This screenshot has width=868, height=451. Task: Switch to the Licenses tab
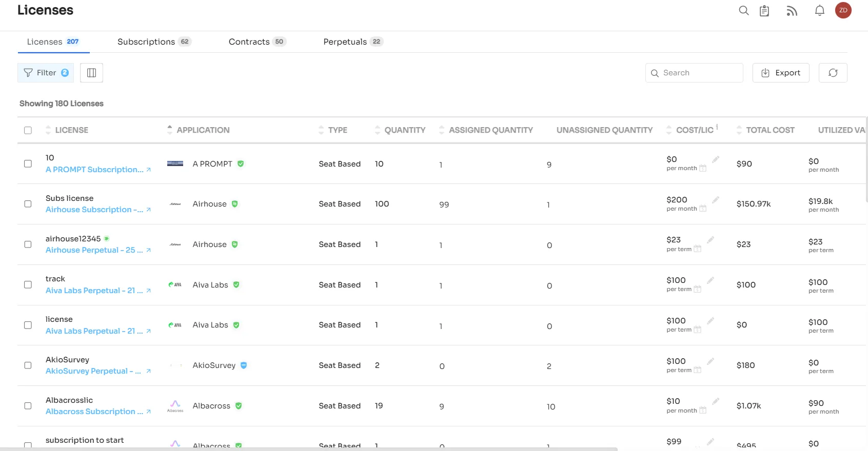pos(53,42)
